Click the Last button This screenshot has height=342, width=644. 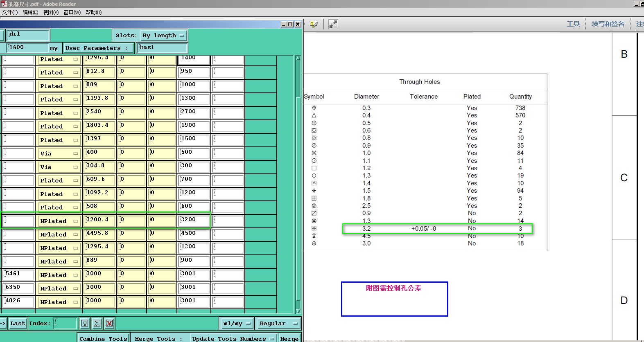(x=18, y=323)
